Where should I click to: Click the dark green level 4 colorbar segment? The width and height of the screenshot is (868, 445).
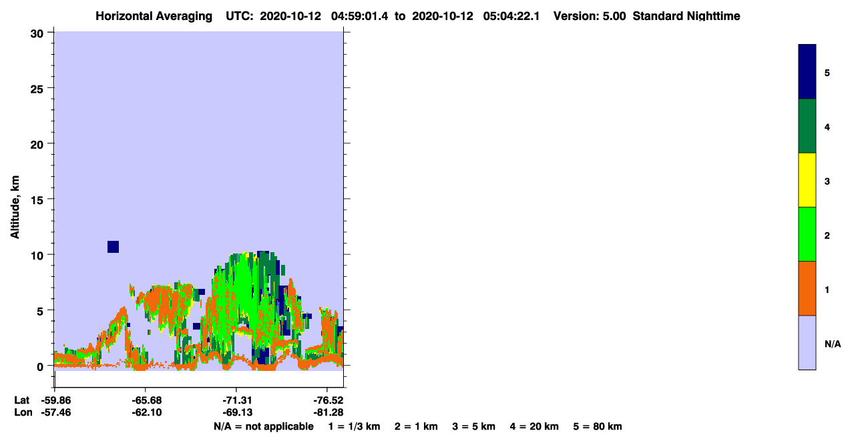pyautogui.click(x=807, y=126)
